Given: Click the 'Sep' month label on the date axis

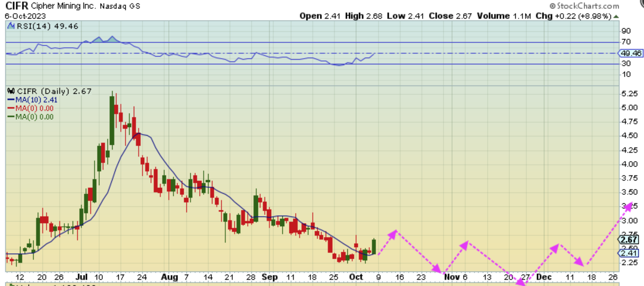Looking at the screenshot, I should 270,277.
